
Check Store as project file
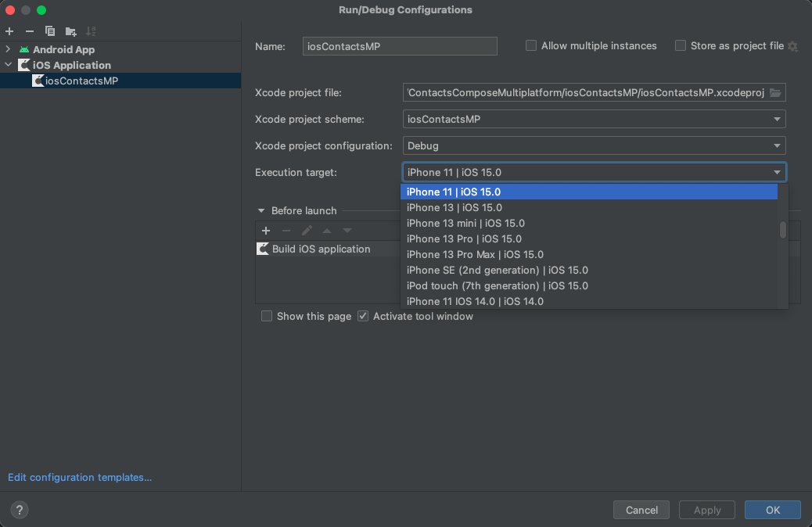(x=680, y=45)
